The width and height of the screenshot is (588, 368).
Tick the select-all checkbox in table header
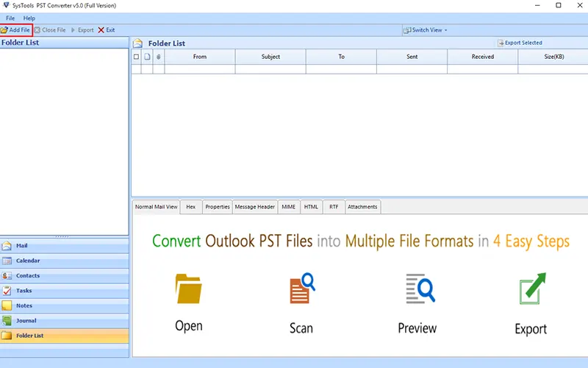pyautogui.click(x=136, y=57)
